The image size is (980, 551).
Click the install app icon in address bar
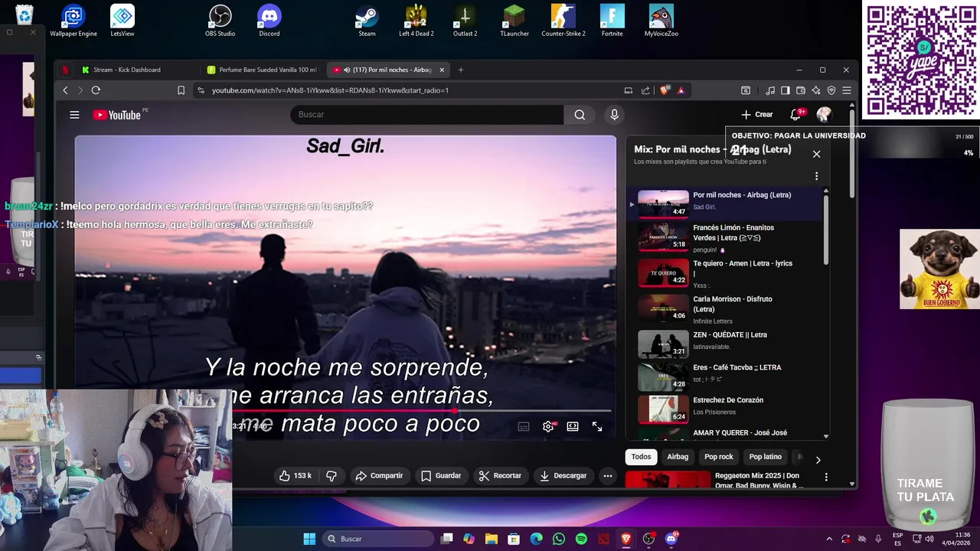[x=629, y=90]
